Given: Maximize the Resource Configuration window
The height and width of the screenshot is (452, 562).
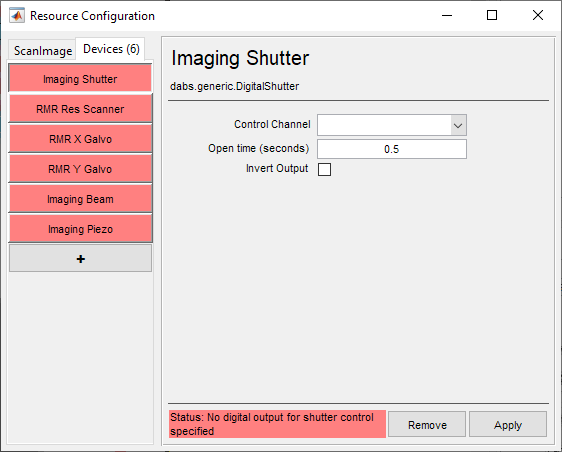Looking at the screenshot, I should coord(492,15).
